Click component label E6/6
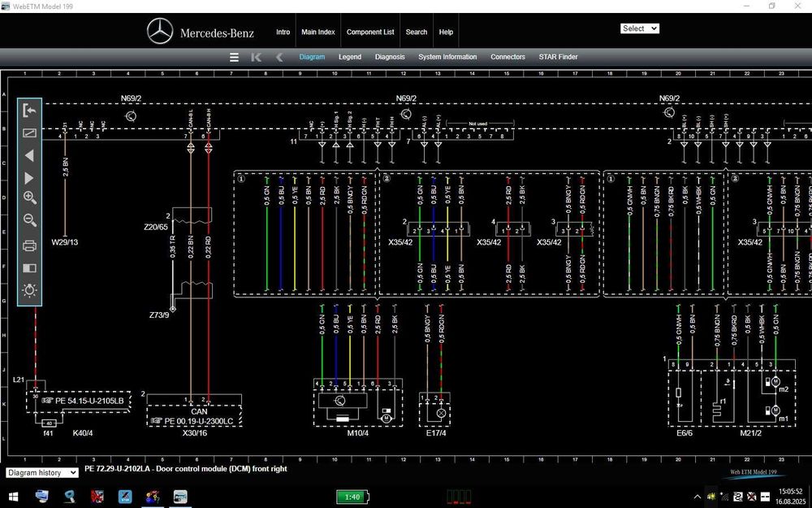The image size is (812, 508). 684,433
